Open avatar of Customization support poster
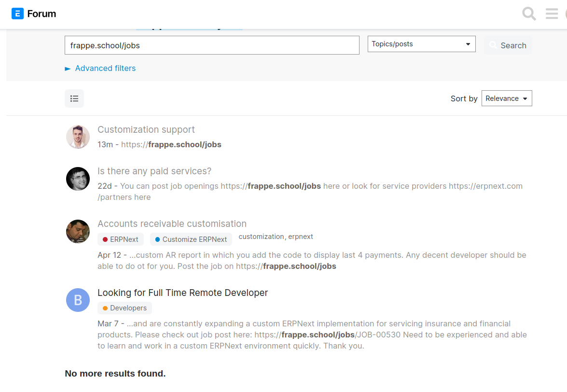Viewport: 567px width, 392px height. 78,137
